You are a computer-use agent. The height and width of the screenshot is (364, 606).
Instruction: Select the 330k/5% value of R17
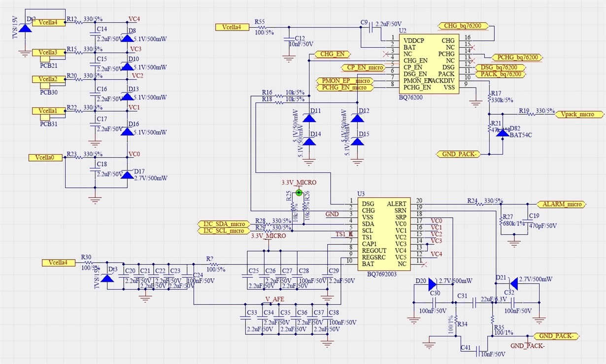[503, 100]
